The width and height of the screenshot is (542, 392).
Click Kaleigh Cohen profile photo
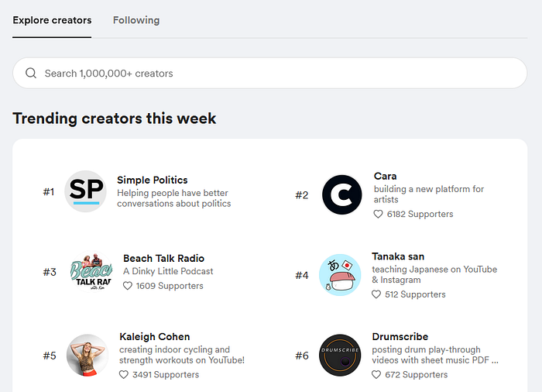pos(87,356)
